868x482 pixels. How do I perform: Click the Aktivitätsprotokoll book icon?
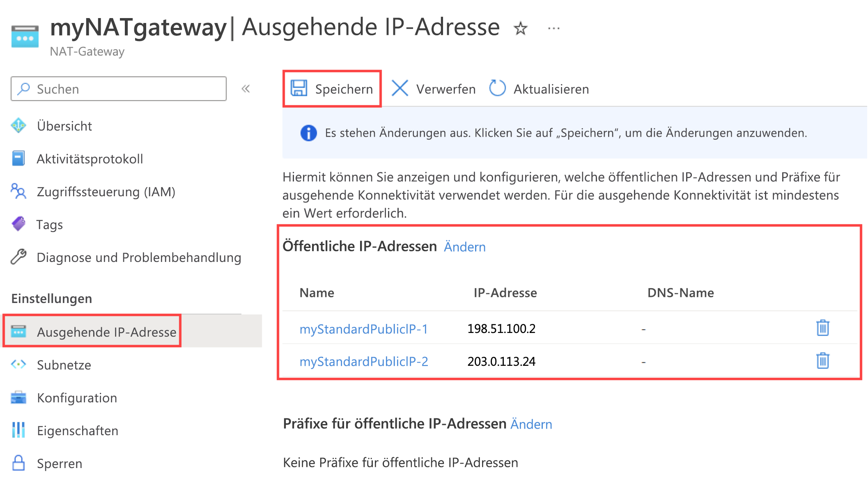click(x=18, y=158)
